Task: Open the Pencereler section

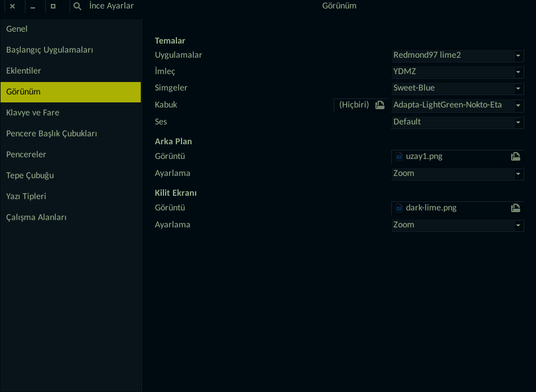Action: coord(71,154)
